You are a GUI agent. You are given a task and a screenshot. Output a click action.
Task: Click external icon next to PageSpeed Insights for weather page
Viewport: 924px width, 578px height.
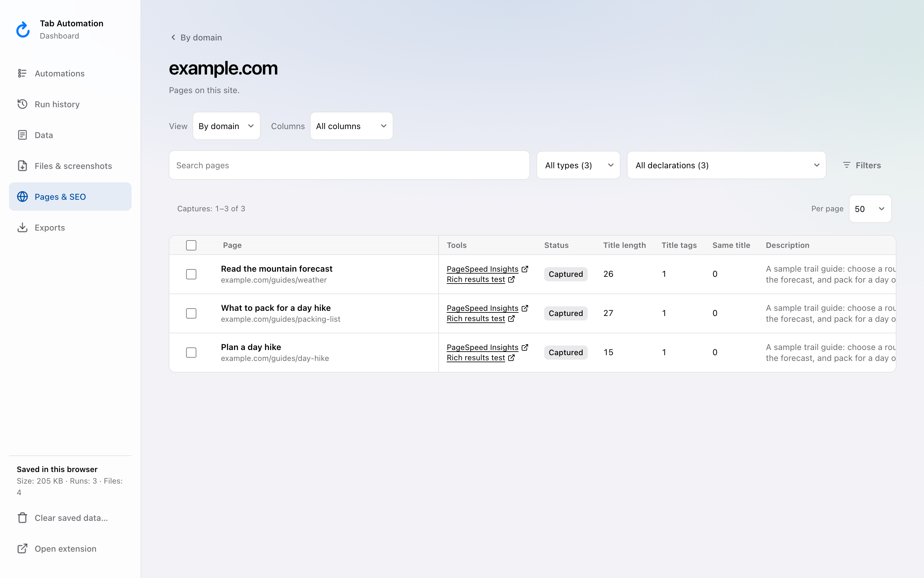(525, 269)
